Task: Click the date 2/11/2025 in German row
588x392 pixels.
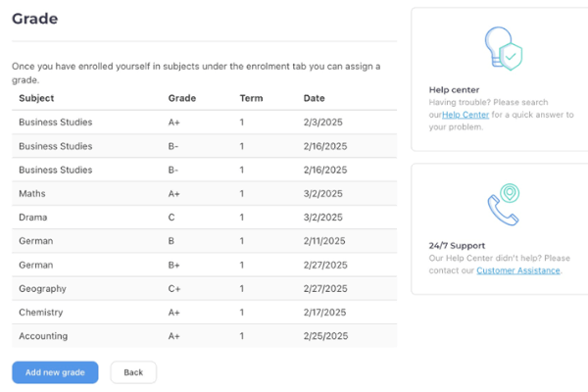Action: [324, 241]
